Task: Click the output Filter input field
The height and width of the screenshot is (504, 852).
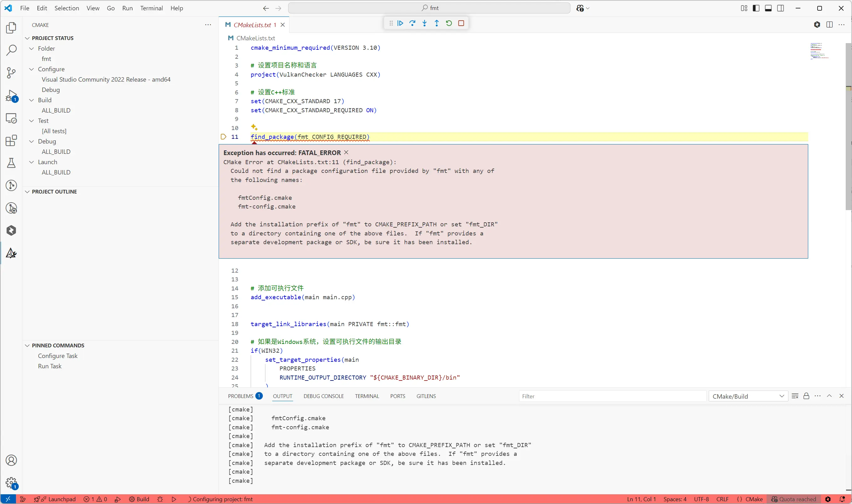Action: point(612,396)
